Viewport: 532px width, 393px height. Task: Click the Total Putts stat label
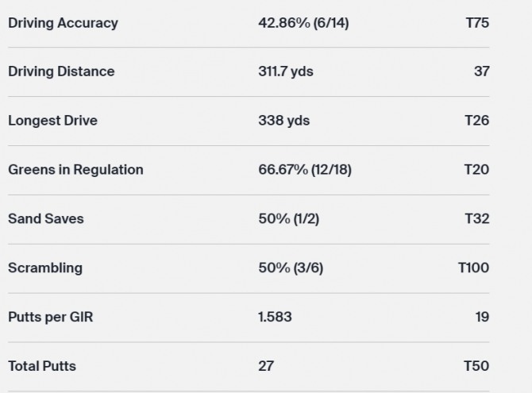coord(42,367)
